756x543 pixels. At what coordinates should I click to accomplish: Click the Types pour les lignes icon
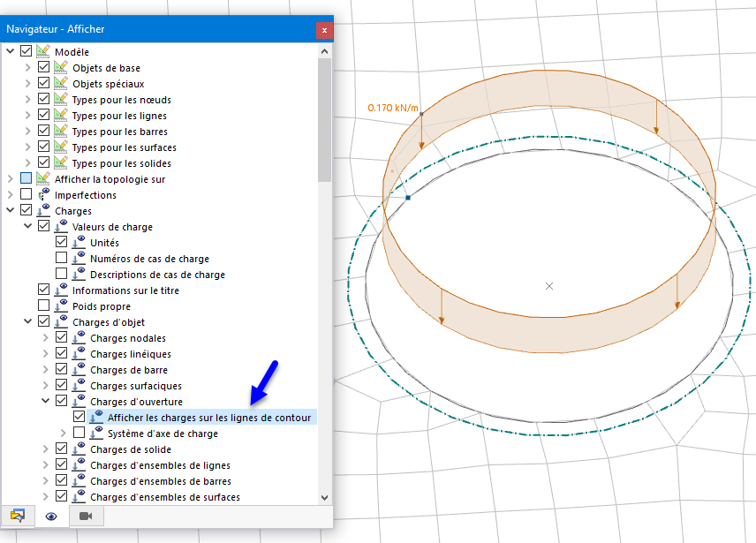(x=61, y=115)
